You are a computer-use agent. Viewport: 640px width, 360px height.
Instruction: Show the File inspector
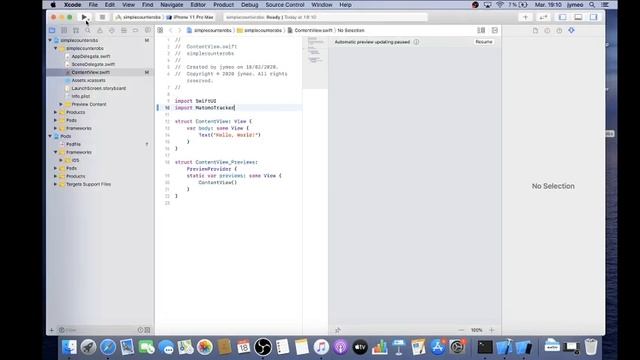535,31
